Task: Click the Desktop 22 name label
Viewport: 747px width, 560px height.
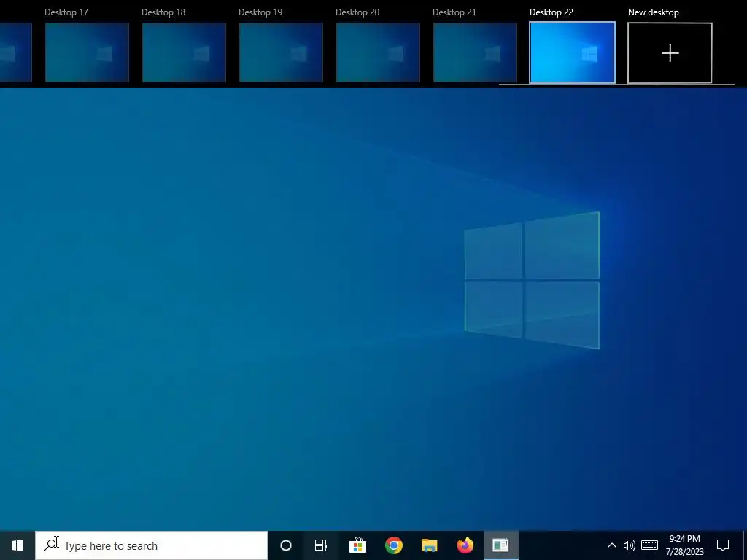Action: (551, 12)
